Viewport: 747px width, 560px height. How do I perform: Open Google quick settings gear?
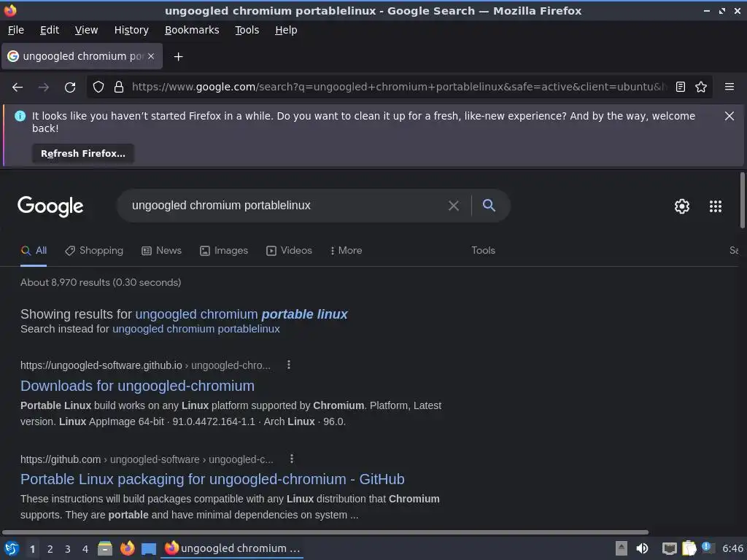coord(682,206)
